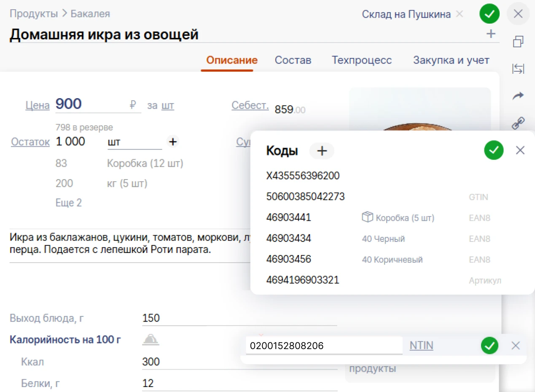The height and width of the screenshot is (392, 535).
Task: Change code type via the NTIN selector
Action: (x=421, y=345)
